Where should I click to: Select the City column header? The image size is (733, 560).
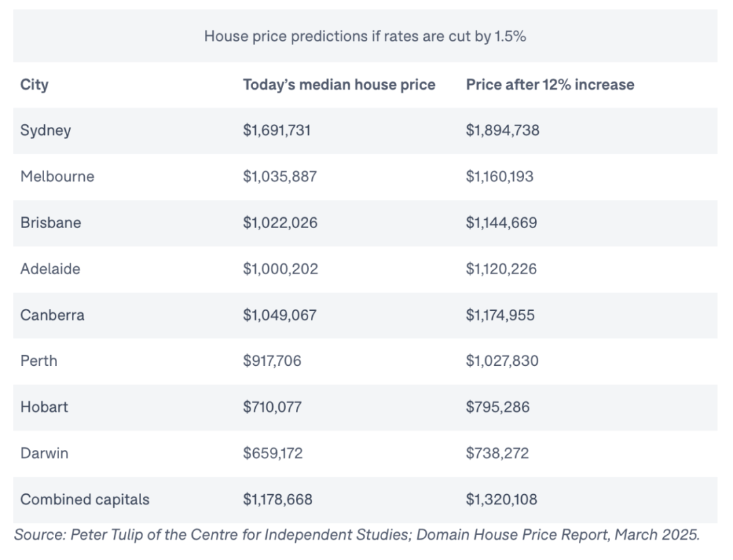[x=34, y=85]
